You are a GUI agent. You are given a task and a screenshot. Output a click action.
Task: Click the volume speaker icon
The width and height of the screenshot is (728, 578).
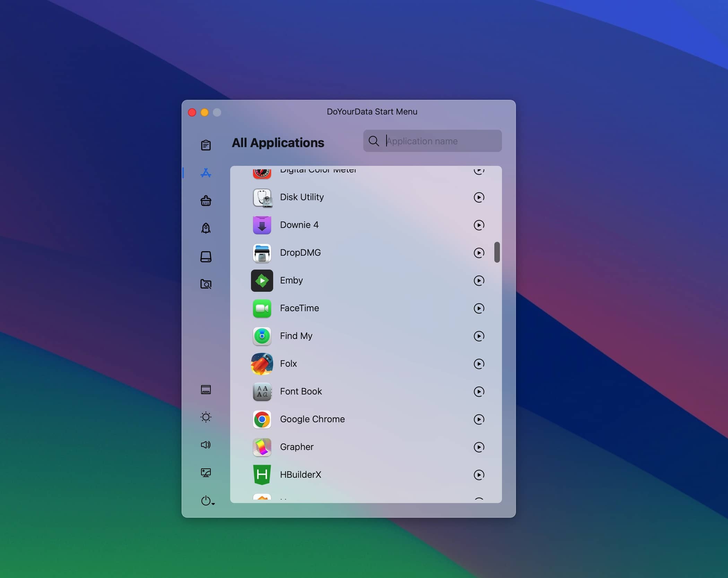[206, 445]
